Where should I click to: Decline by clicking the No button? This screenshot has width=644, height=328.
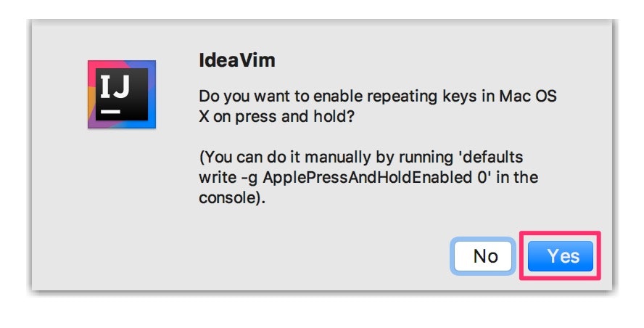483,256
